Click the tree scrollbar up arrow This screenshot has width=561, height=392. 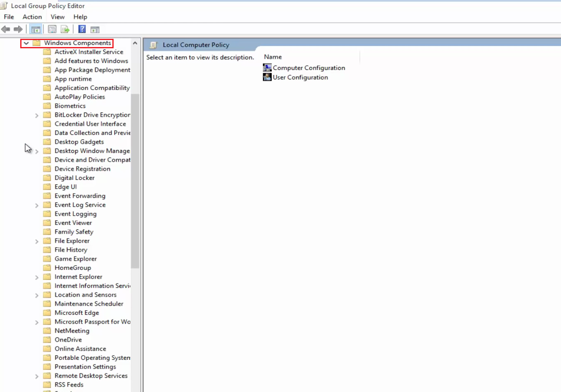point(135,43)
